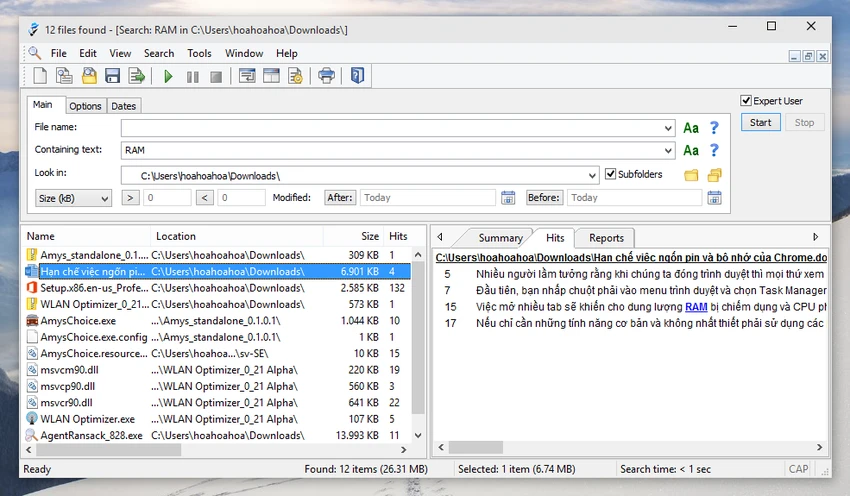
Task: Click the highlighted RAM link in hits
Action: click(696, 307)
